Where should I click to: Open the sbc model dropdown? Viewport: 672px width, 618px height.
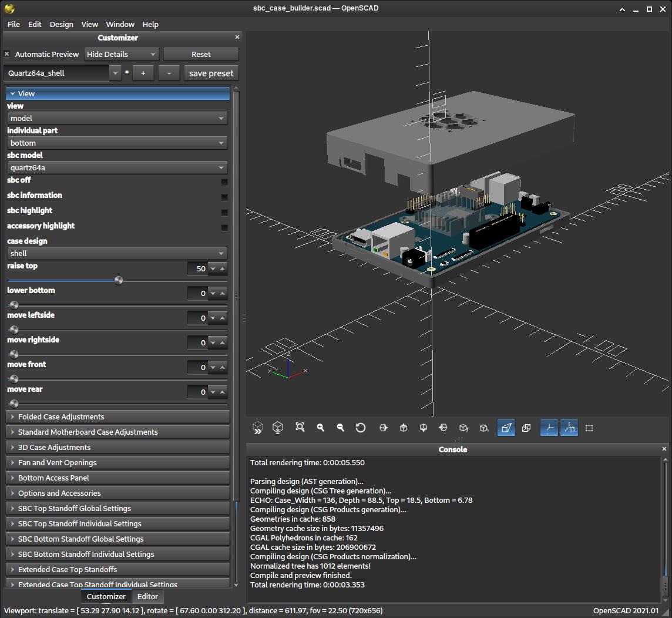117,167
